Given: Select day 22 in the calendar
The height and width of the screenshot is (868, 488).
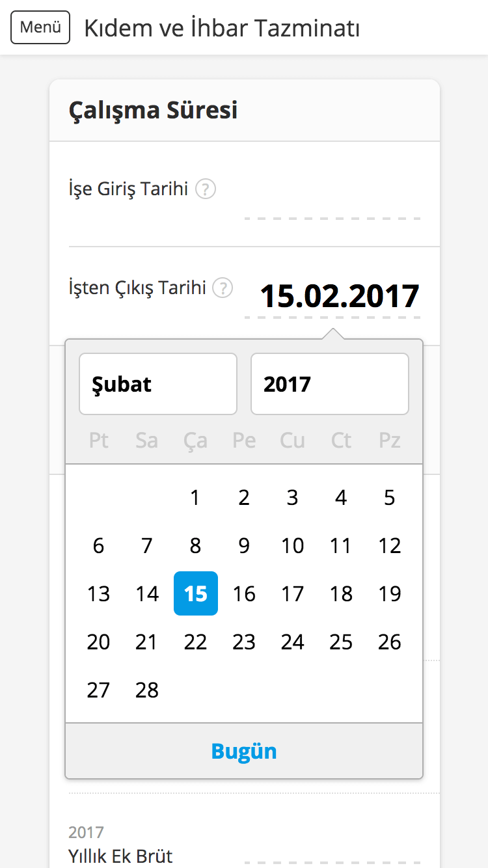Looking at the screenshot, I should coord(195,642).
